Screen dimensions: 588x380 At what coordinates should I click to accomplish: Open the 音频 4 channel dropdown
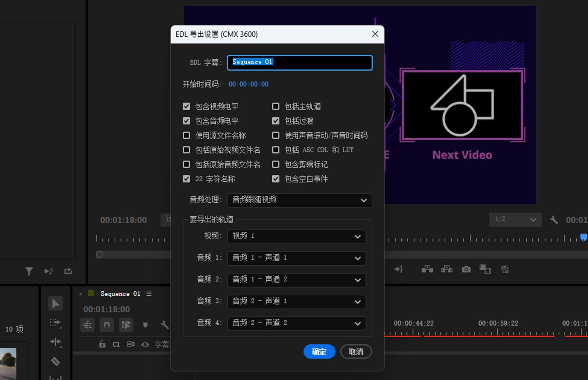tap(296, 323)
